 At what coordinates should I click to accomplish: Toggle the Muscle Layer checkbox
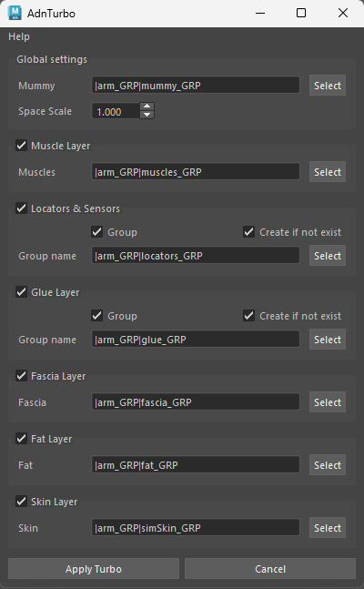(x=22, y=146)
